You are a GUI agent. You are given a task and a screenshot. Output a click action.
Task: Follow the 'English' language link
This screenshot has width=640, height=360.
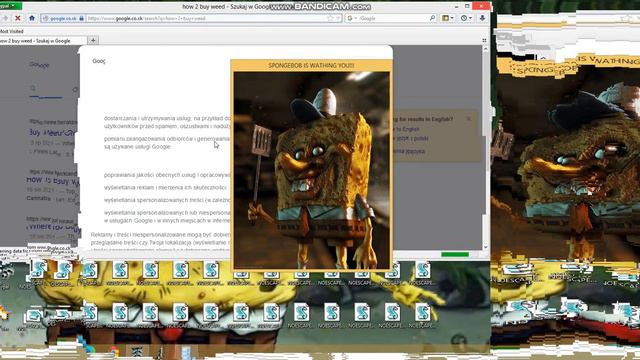pyautogui.click(x=410, y=129)
